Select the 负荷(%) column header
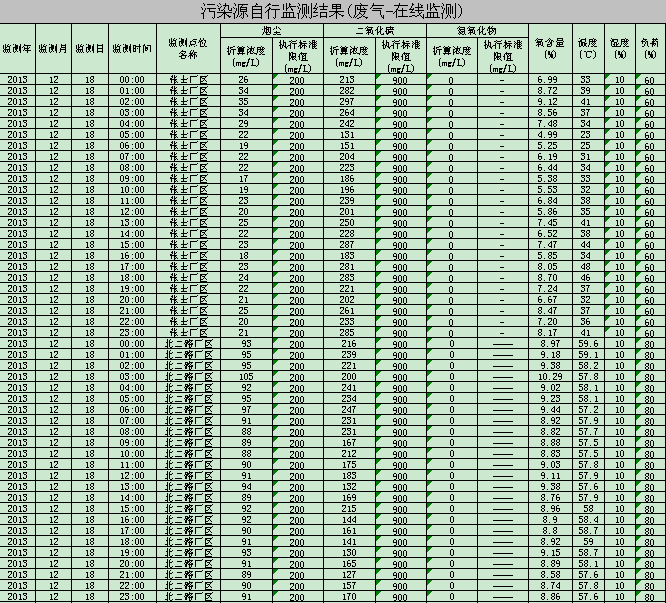This screenshot has width=666, height=603. (x=651, y=48)
